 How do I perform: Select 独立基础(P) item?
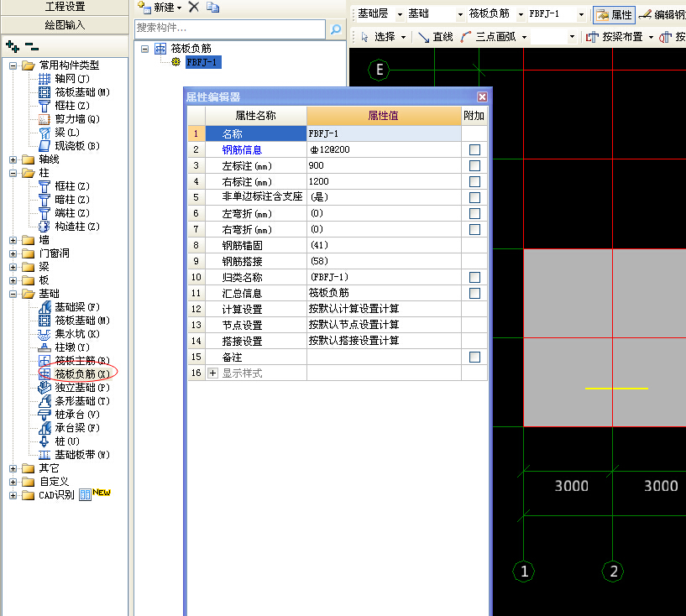[x=74, y=388]
